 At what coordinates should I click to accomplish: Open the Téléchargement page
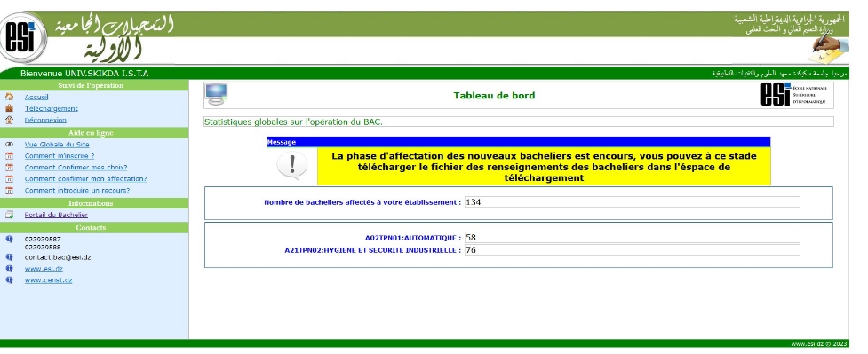pyautogui.click(x=51, y=108)
